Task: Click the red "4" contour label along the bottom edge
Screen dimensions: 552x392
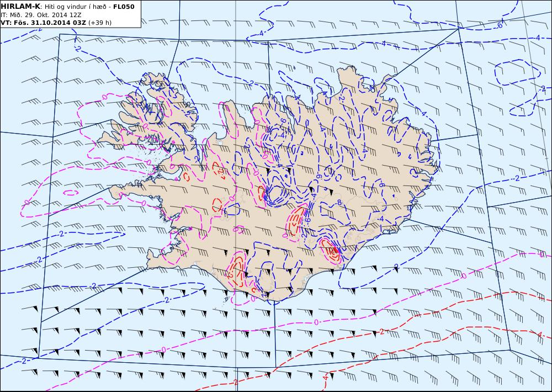Action: [325, 378]
